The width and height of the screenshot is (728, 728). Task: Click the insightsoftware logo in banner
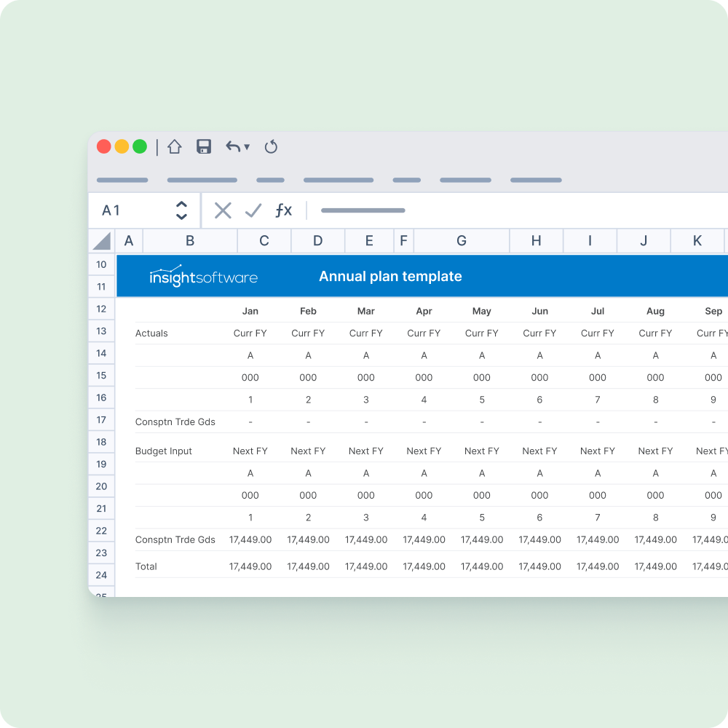(x=203, y=277)
